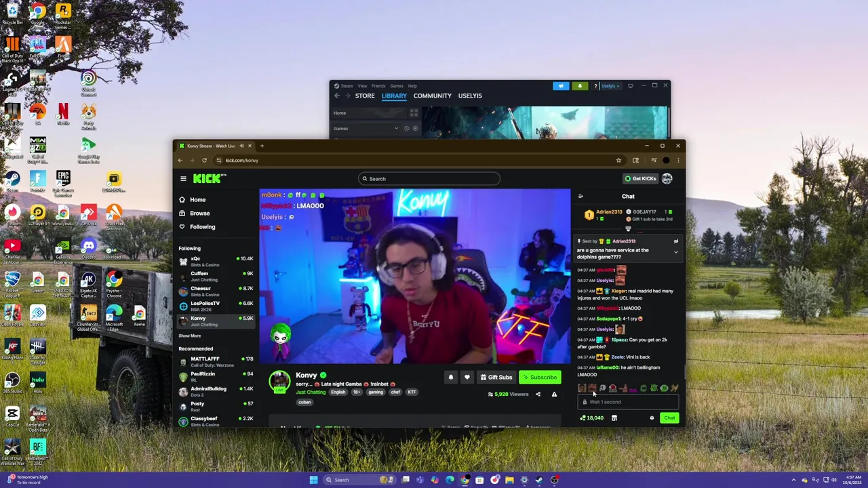Image resolution: width=868 pixels, height=488 pixels.
Task: Focus the Kick Search field
Action: [429, 179]
